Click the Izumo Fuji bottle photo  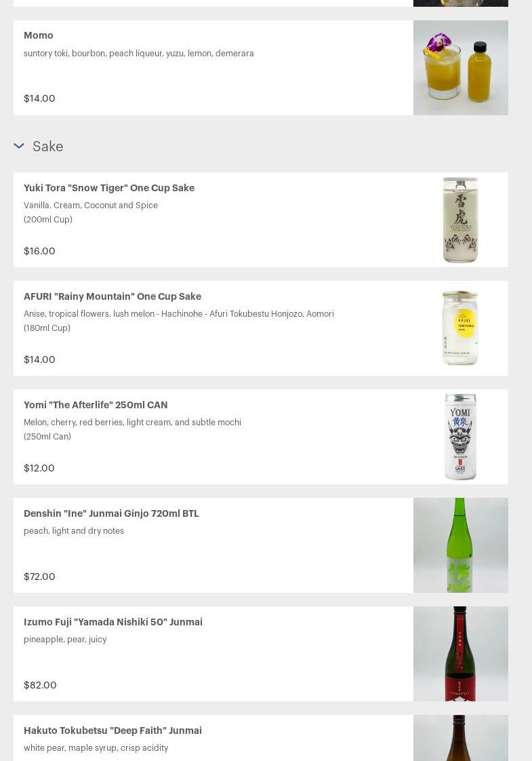[x=460, y=654]
